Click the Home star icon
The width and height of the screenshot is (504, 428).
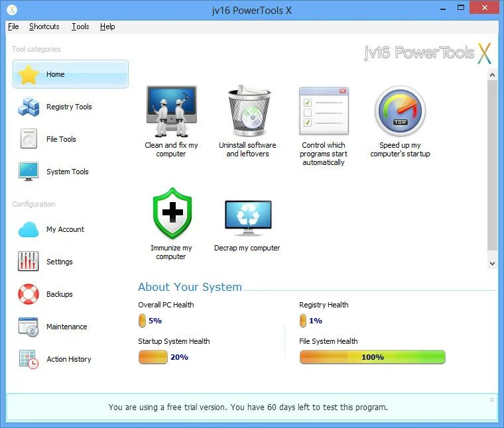click(29, 74)
